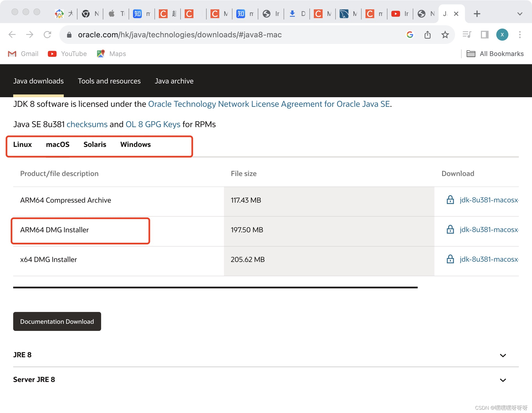Click the Google icon in address bar

tap(410, 35)
